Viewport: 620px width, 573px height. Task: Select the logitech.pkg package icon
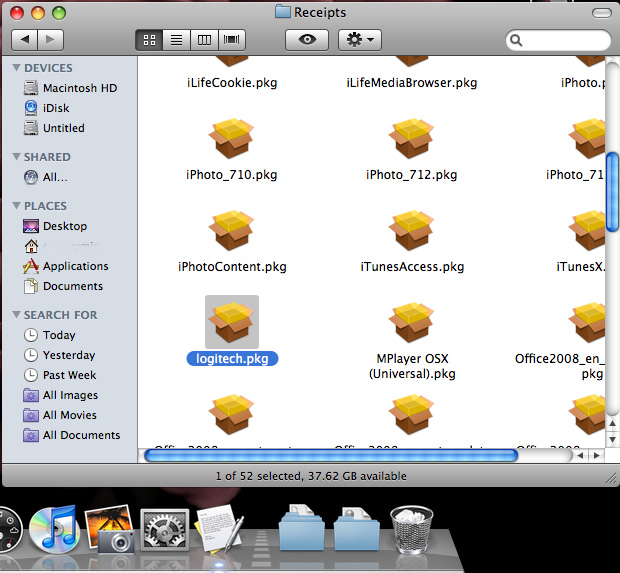click(232, 322)
